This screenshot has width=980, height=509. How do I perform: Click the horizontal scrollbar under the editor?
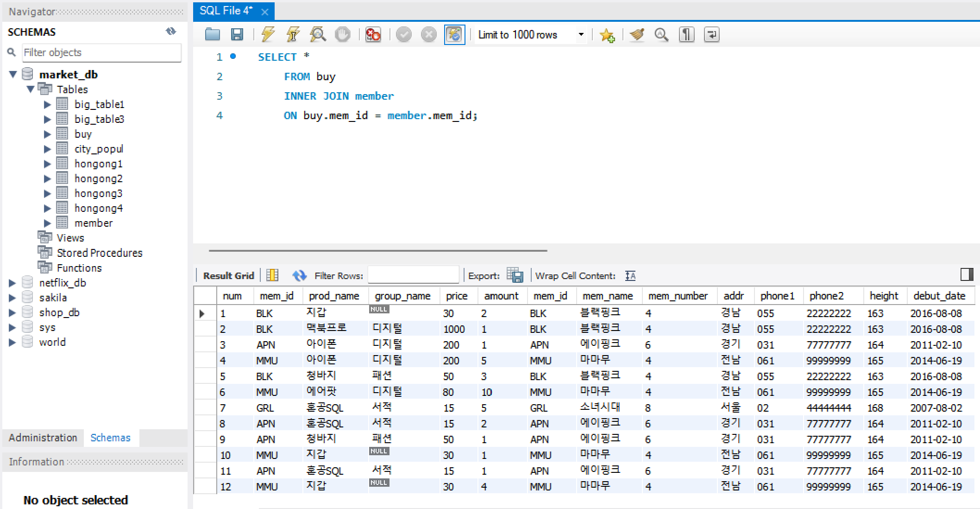pos(378,251)
